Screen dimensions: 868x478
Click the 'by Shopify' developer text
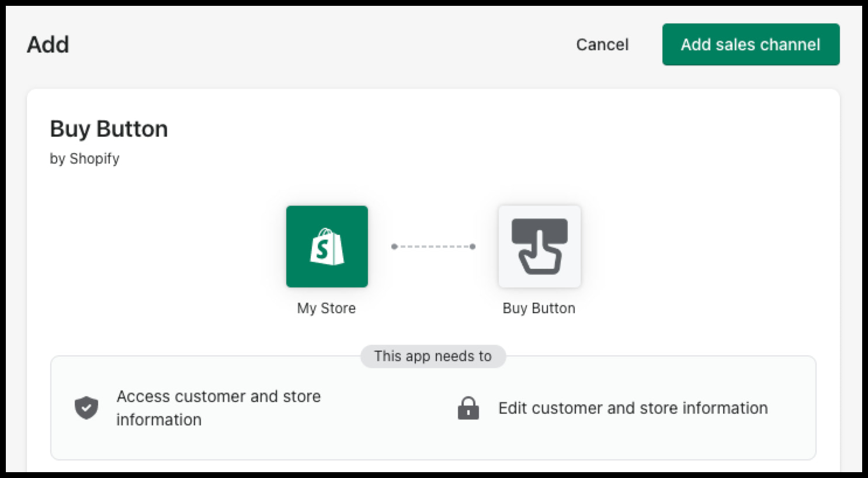85,158
